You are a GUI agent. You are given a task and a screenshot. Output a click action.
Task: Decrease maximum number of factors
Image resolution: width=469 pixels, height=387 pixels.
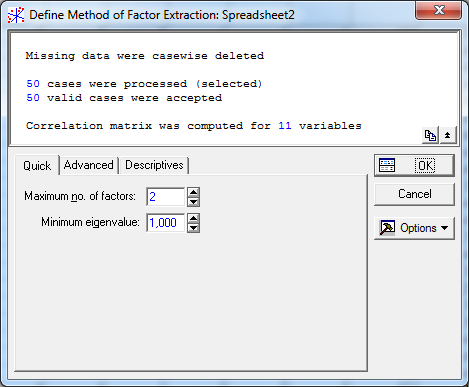click(193, 202)
